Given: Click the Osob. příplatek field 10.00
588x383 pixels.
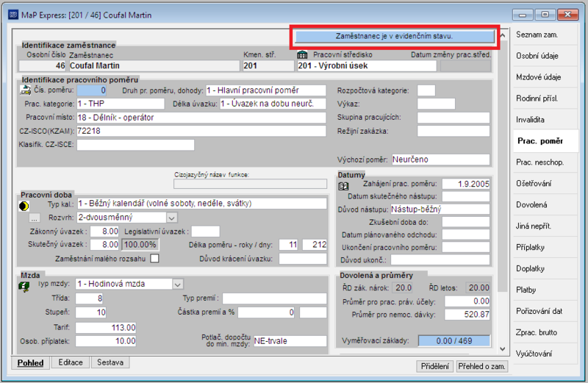Looking at the screenshot, I should click(106, 341).
